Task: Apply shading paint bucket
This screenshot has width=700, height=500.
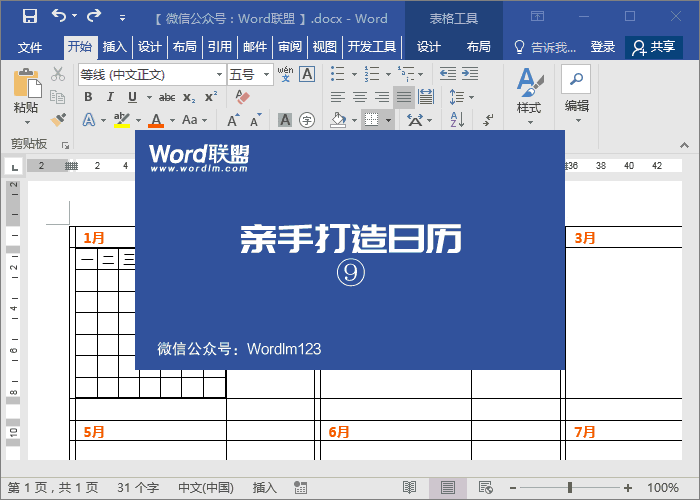Action: 338,120
